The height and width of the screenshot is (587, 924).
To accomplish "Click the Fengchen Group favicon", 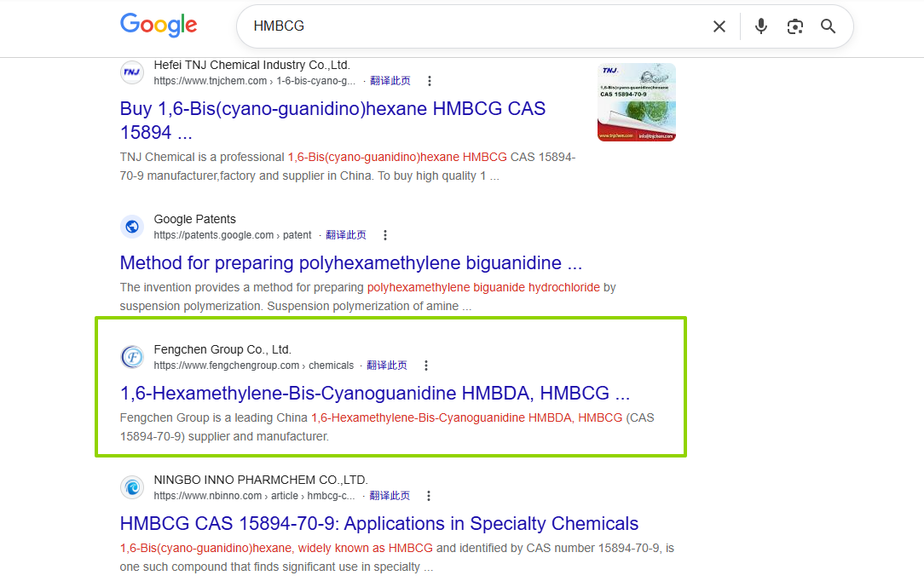I will click(x=132, y=357).
